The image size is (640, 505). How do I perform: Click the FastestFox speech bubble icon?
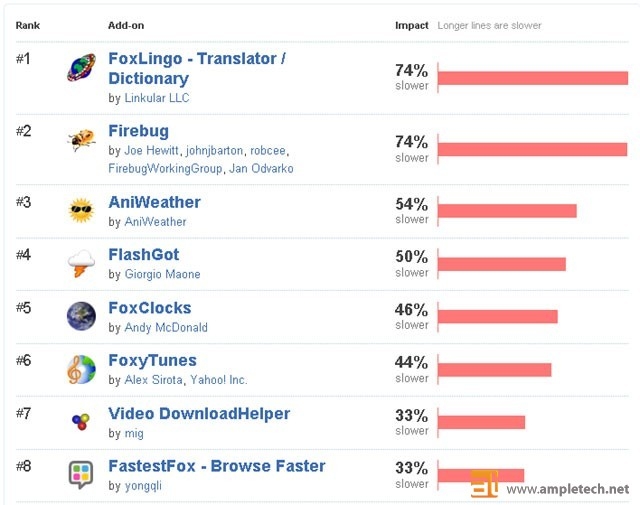[81, 474]
